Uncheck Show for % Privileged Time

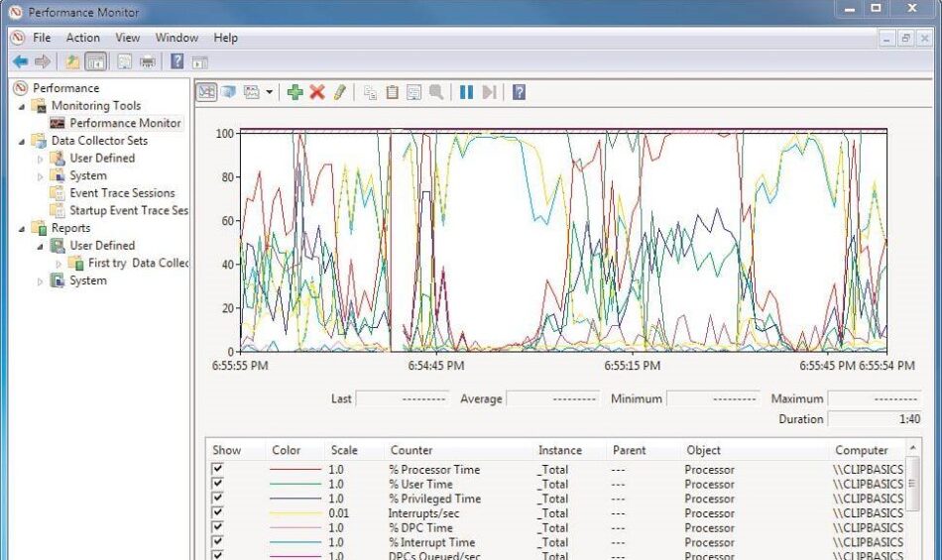tap(217, 498)
